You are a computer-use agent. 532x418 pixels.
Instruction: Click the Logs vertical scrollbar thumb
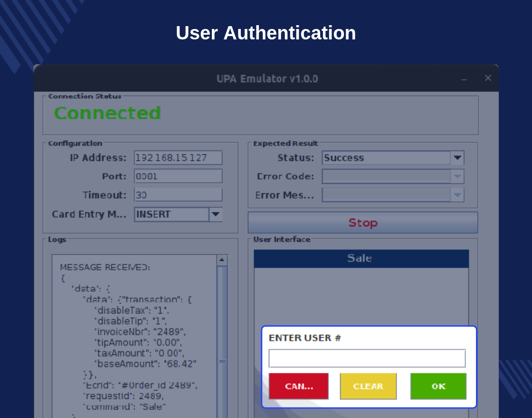tap(222, 342)
